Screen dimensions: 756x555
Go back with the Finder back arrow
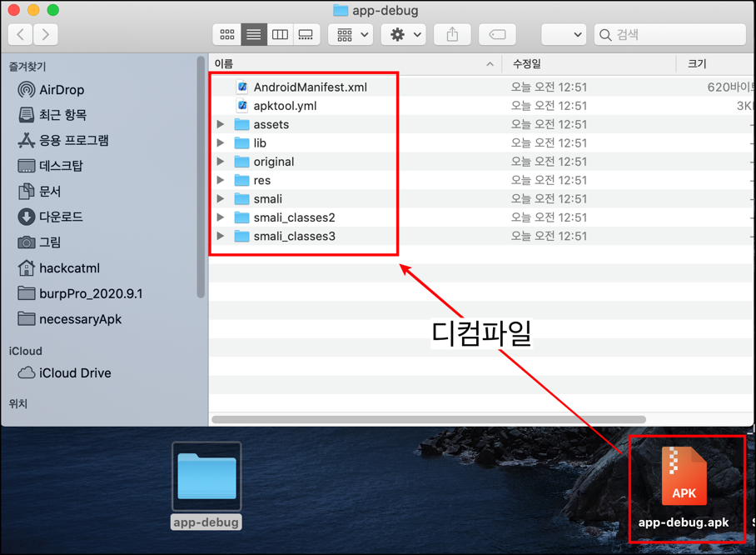pos(21,34)
